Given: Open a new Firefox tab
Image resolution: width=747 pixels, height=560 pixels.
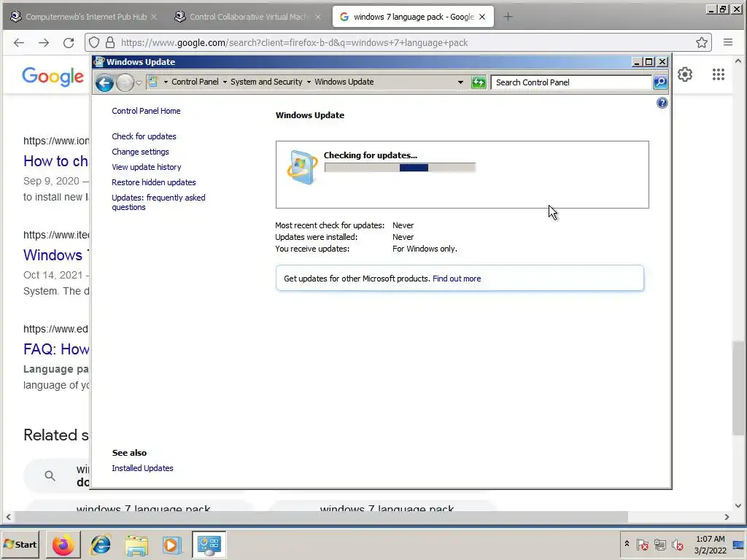Looking at the screenshot, I should point(508,17).
